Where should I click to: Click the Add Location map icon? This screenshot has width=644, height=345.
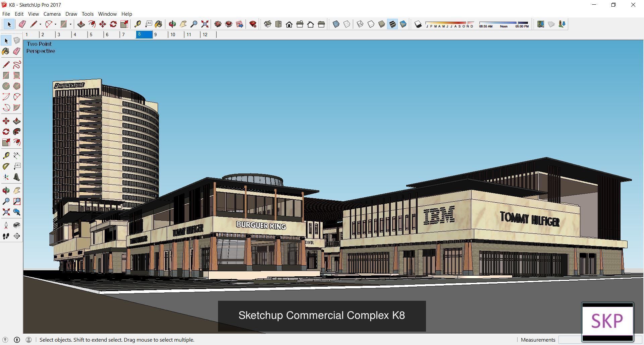click(x=540, y=24)
